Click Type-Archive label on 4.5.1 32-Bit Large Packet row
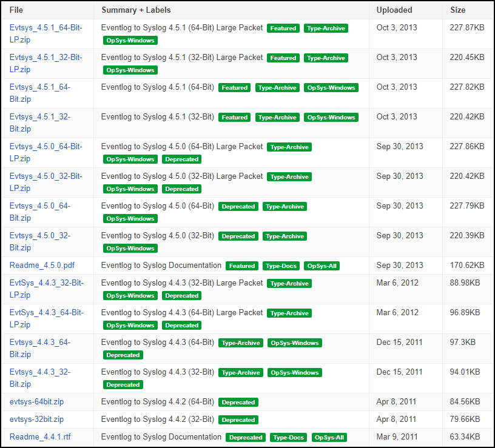 [x=326, y=58]
